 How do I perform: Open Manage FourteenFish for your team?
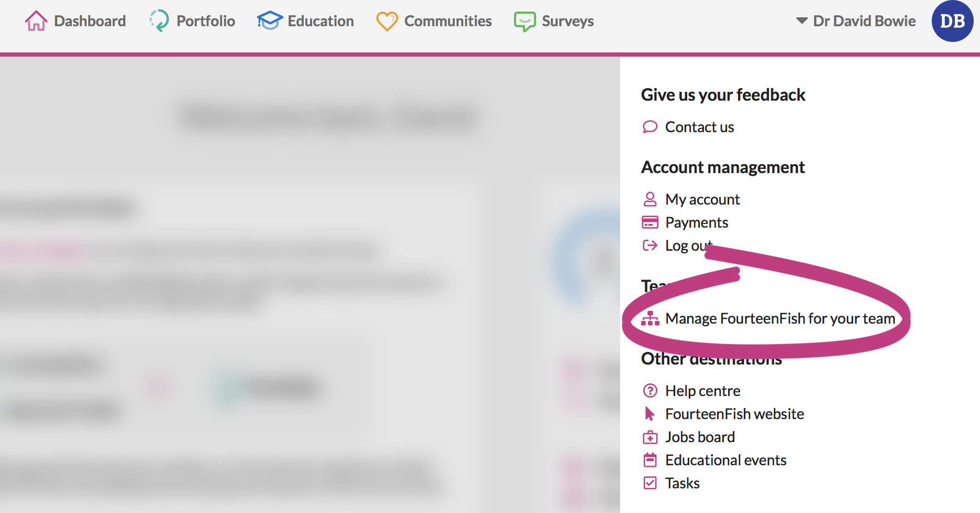[780, 318]
